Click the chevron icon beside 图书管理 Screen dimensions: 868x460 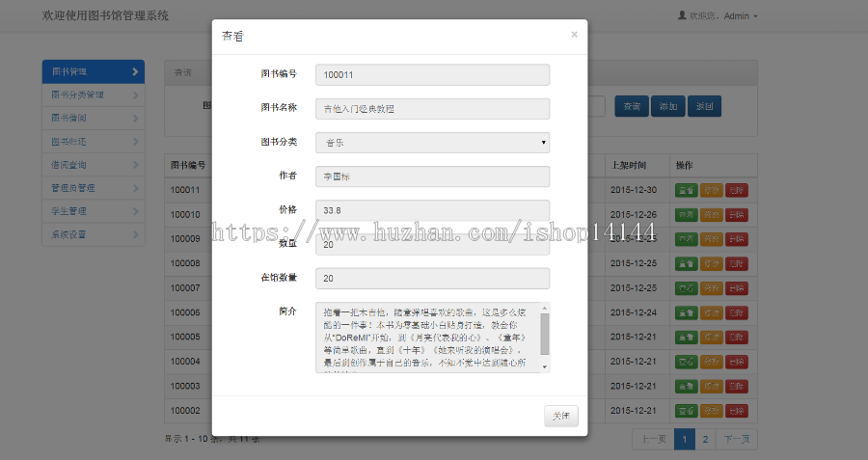click(x=135, y=71)
